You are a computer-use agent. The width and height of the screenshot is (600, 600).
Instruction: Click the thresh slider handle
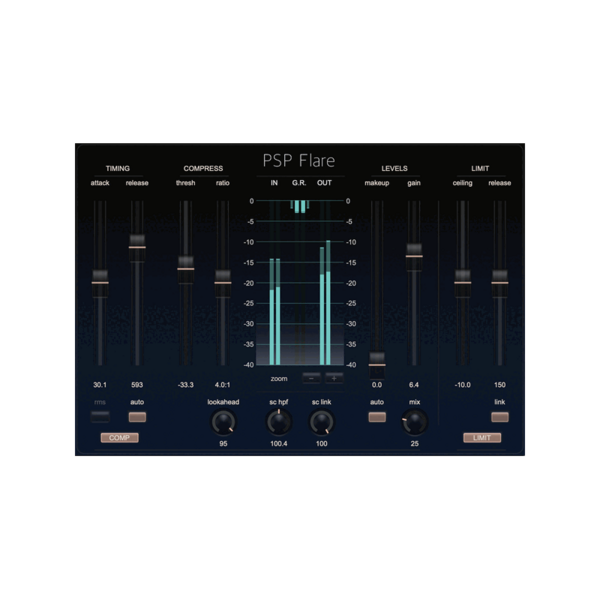click(186, 269)
